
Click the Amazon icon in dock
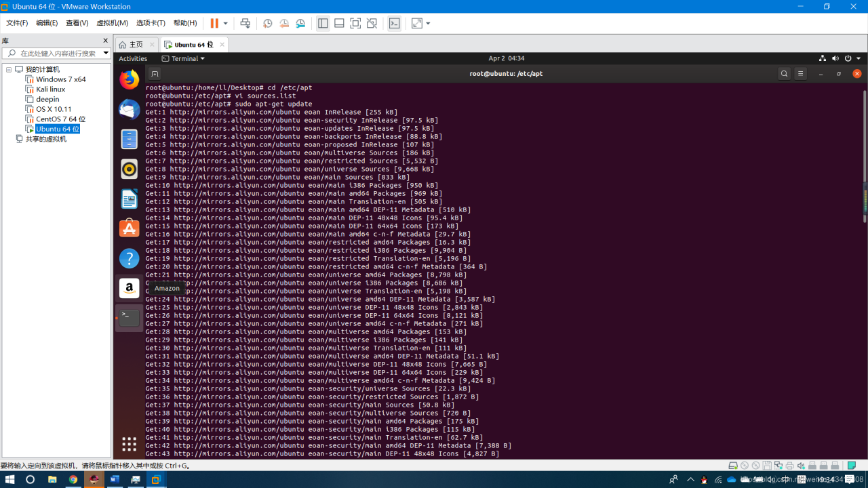click(x=129, y=288)
